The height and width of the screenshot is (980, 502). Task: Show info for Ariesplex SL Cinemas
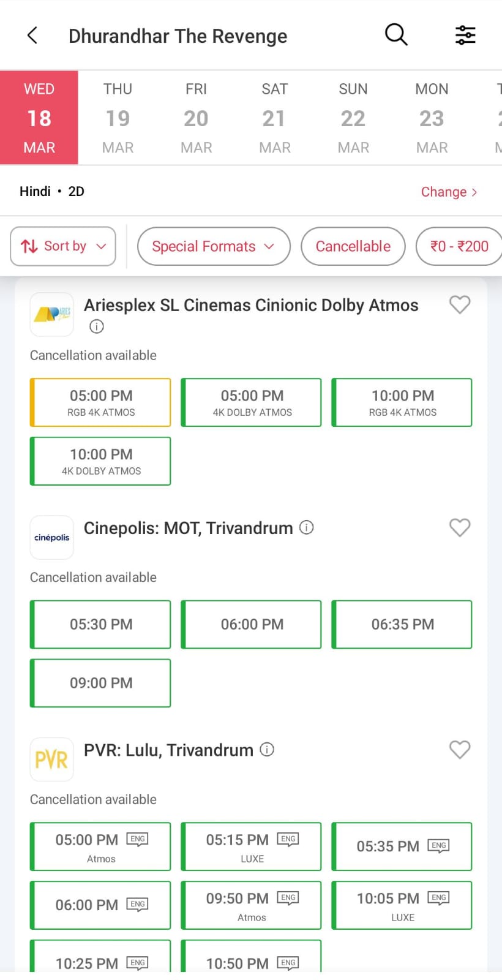click(x=97, y=326)
